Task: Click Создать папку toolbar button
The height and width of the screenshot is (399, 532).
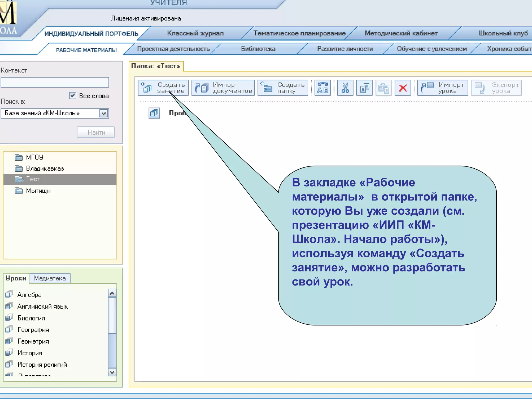Action: (x=283, y=88)
